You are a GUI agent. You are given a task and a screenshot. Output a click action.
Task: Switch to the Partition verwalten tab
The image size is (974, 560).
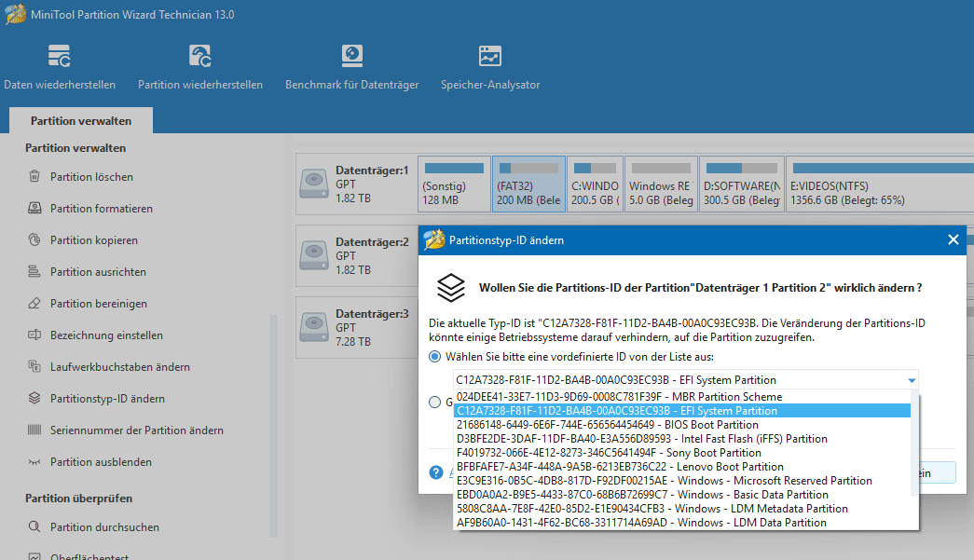(81, 120)
